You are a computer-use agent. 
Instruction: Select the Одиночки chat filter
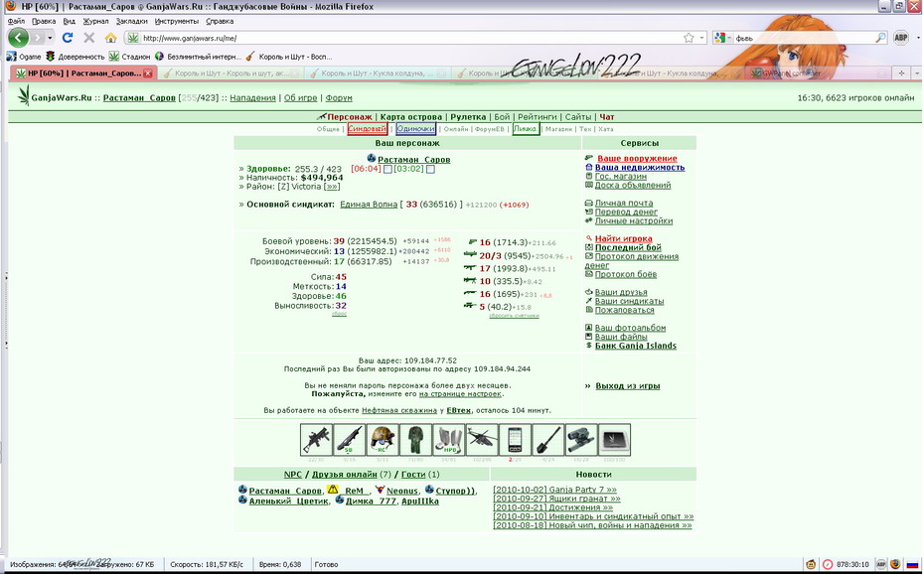415,128
